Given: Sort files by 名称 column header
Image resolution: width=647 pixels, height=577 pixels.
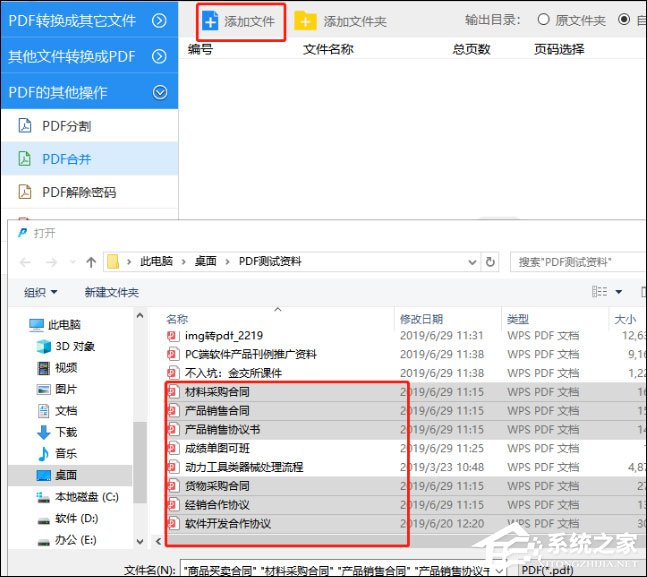Looking at the screenshot, I should click(x=177, y=319).
